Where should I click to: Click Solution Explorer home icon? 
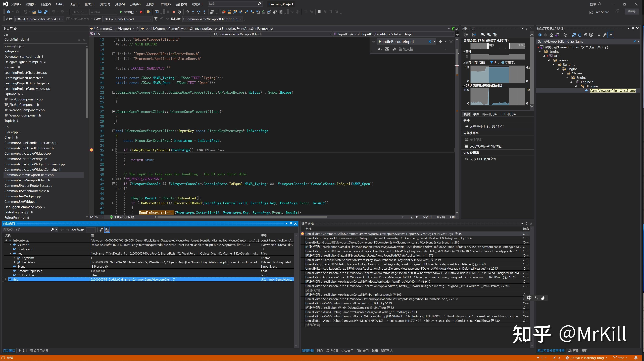tap(551, 35)
